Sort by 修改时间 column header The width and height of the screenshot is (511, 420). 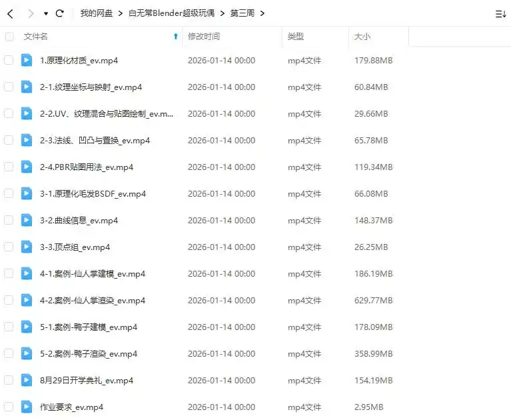[204, 37]
